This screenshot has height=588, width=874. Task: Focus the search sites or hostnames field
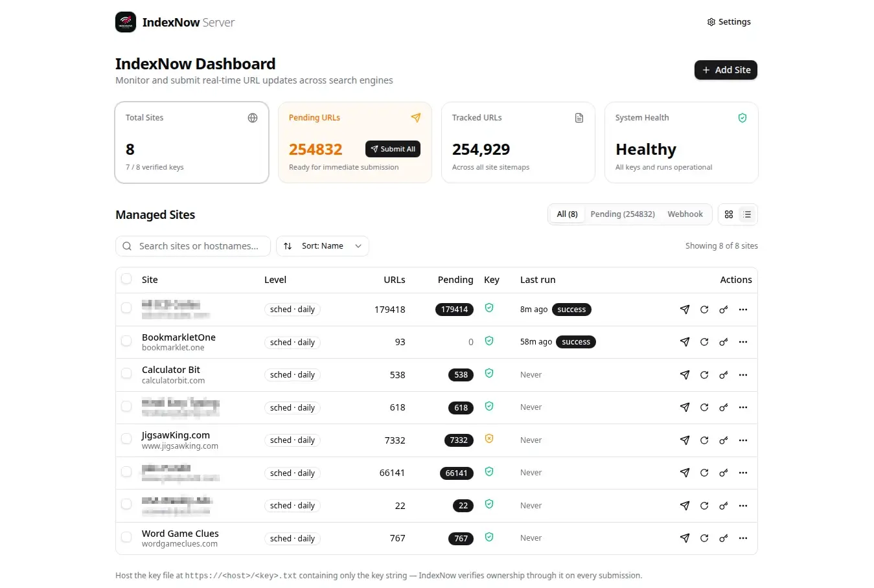[x=193, y=246]
